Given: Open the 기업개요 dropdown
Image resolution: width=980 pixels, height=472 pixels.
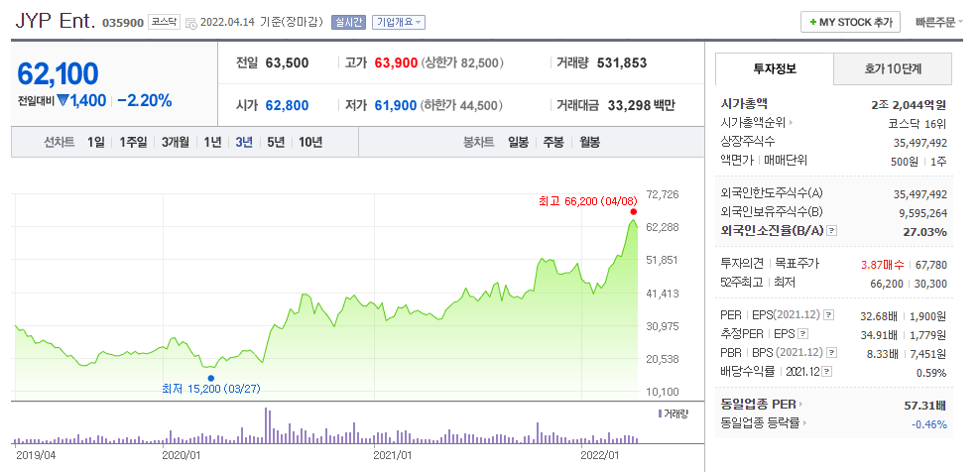Looking at the screenshot, I should tap(398, 22).
